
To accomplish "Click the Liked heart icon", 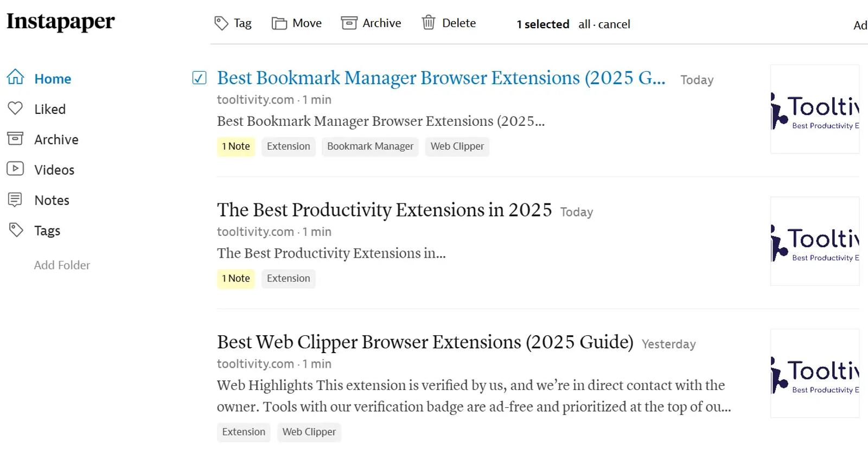I will 15,108.
